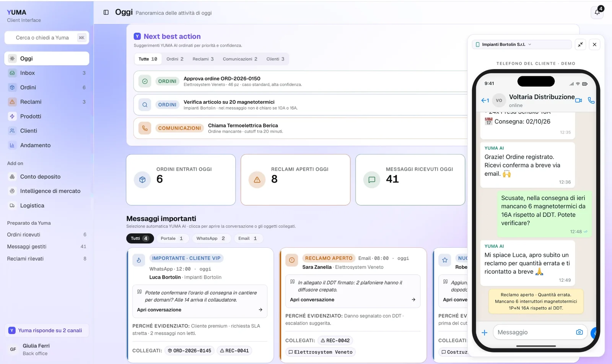Click the Y logo beside Next best action
Screen dimensions: 612x364
[137, 36]
